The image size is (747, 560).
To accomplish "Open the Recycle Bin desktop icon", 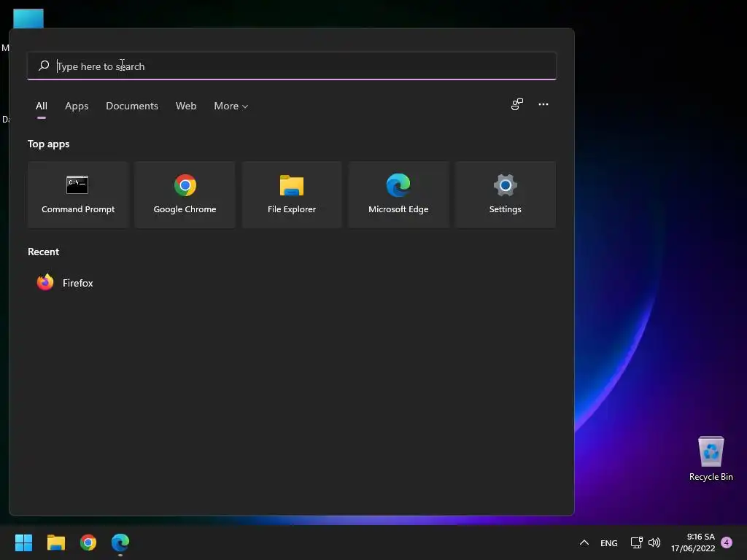I will 711,459.
